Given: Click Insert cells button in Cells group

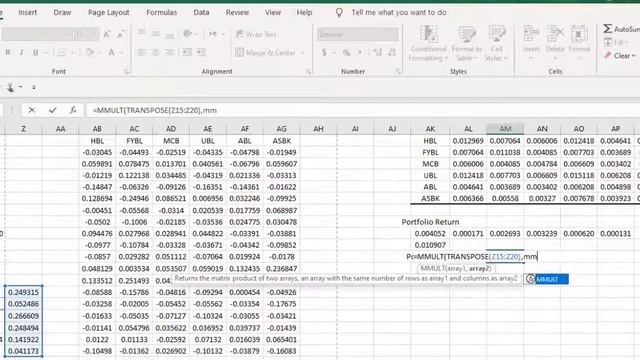Looking at the screenshot, I should coord(531,42).
